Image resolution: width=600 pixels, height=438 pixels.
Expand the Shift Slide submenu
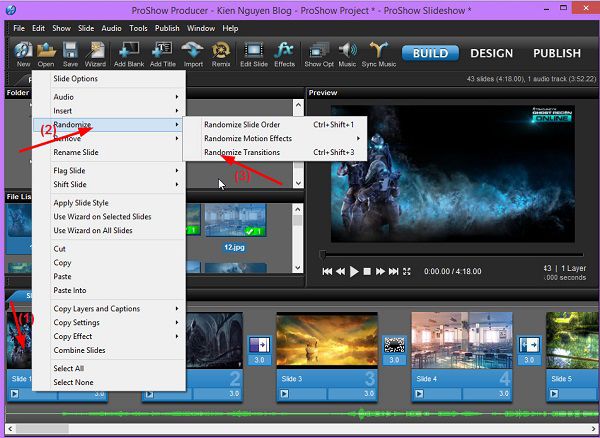point(109,184)
